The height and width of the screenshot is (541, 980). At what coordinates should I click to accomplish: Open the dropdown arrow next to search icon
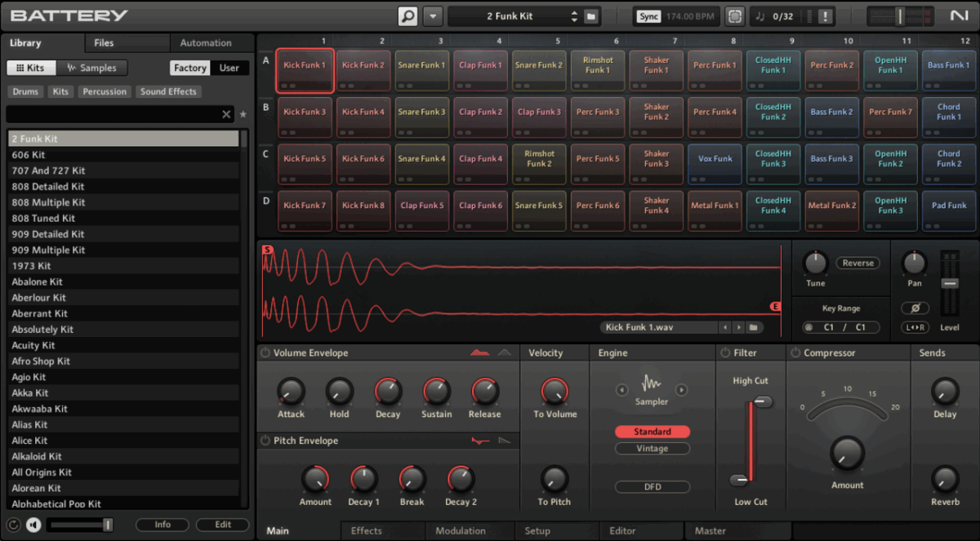(x=433, y=16)
